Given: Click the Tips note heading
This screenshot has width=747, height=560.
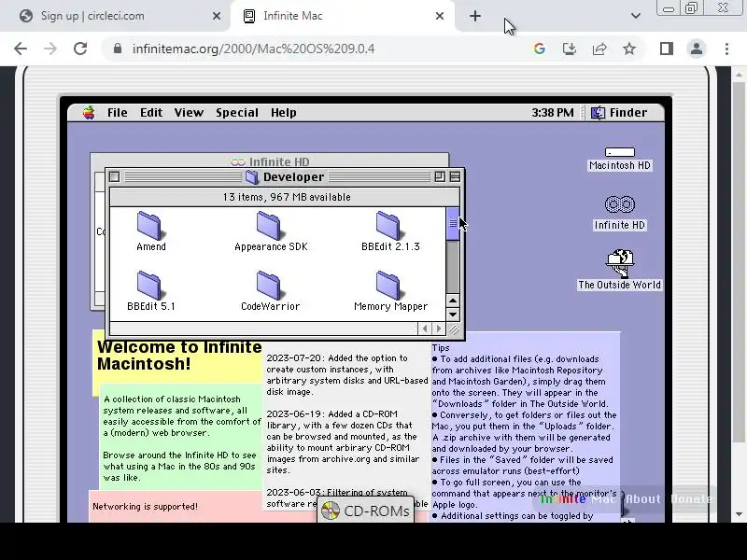Looking at the screenshot, I should coord(441,348).
